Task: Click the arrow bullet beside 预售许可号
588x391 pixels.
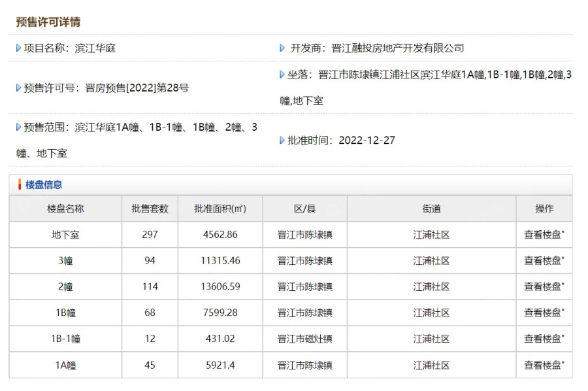Action: click(x=19, y=88)
